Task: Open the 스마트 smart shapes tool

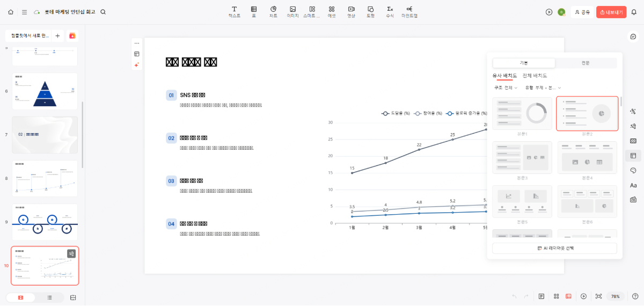Action: 312,12
